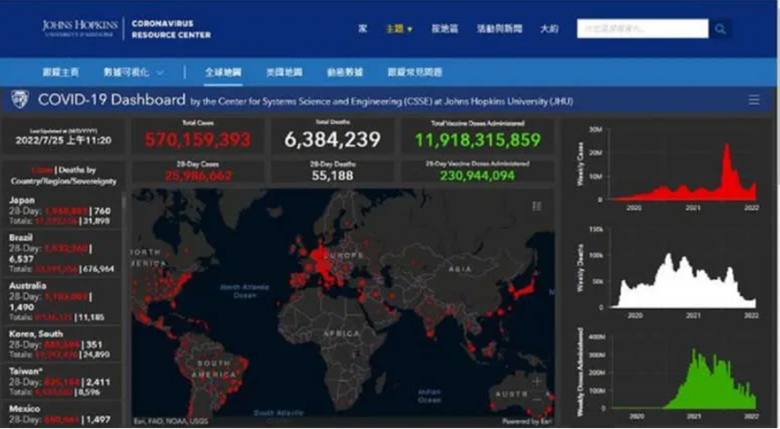Select the 動態數據 tab

tap(345, 72)
